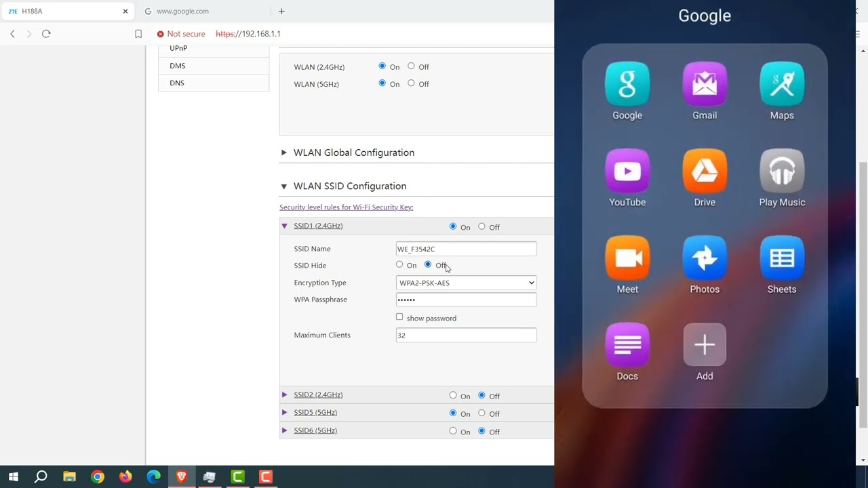Set WLAN (5GHz) to Off
Viewport: 868px width, 488px height.
[x=411, y=83]
